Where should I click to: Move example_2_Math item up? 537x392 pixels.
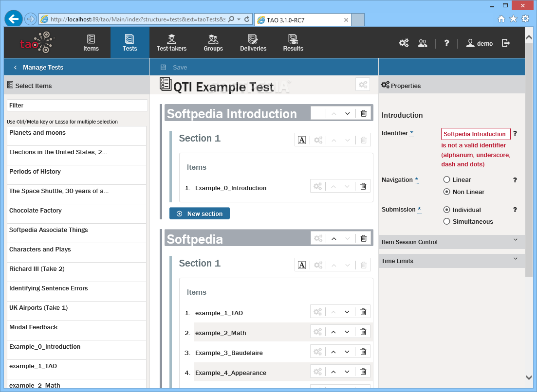coord(333,332)
